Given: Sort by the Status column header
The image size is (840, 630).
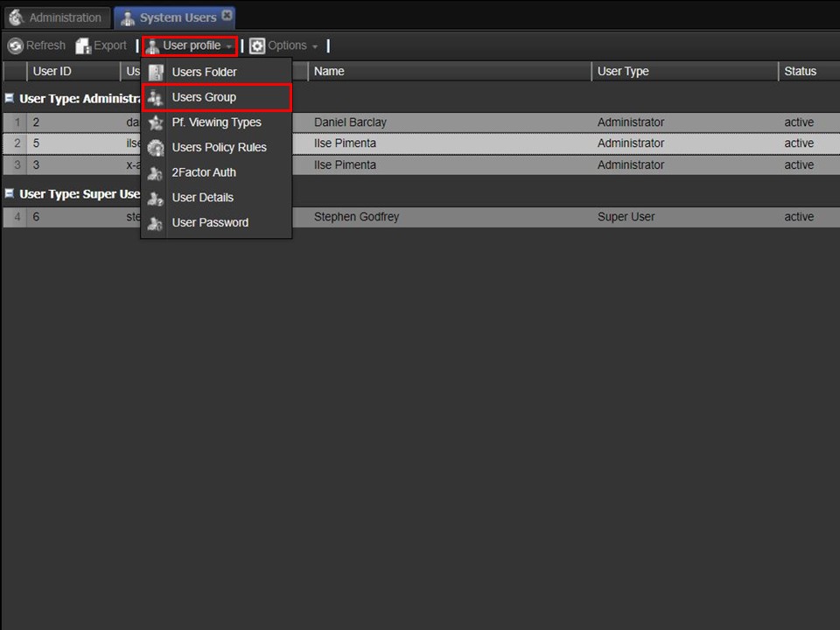Looking at the screenshot, I should click(x=800, y=72).
